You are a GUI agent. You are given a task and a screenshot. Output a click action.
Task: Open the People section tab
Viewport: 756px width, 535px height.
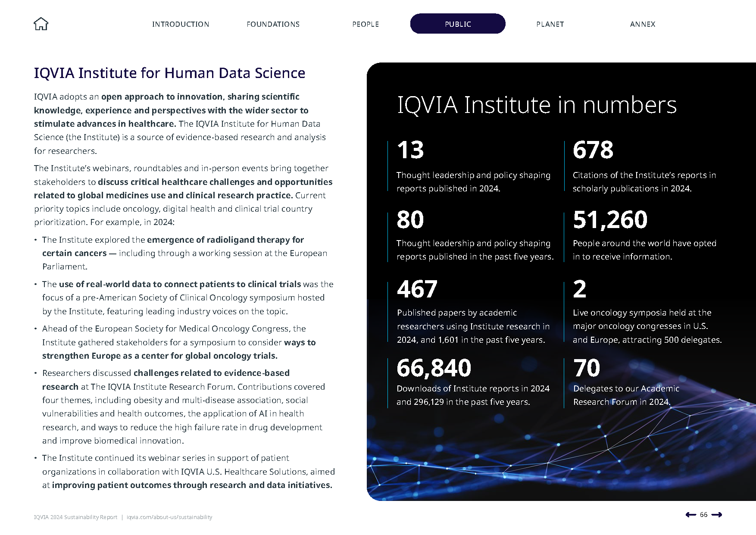pyautogui.click(x=366, y=24)
